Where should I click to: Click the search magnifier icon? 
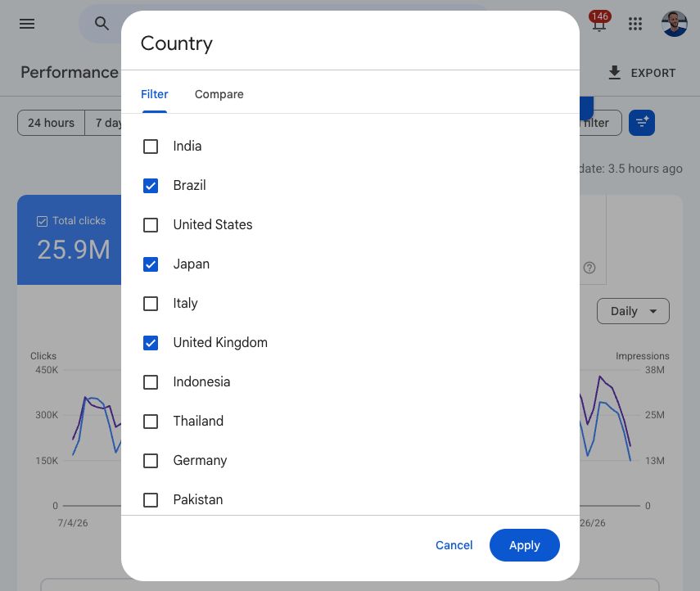click(x=102, y=23)
